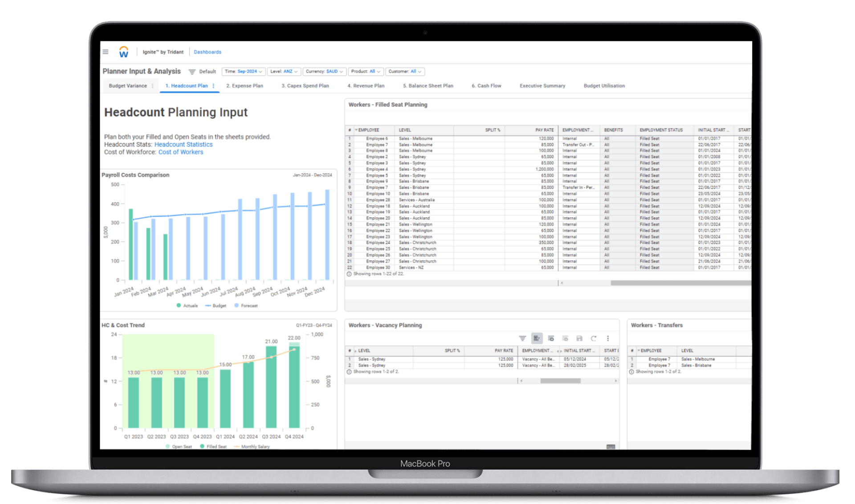This screenshot has height=504, width=855.
Task: Toggle Open Seat legend in HC chart
Action: [x=179, y=447]
